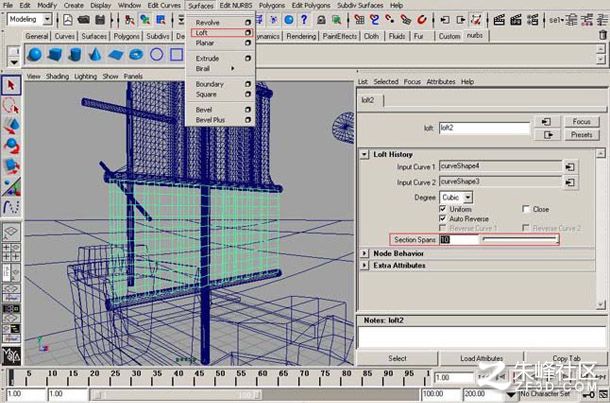Switch to the Rendering shelf tab
Screen dimensions: 610x403
click(301, 36)
